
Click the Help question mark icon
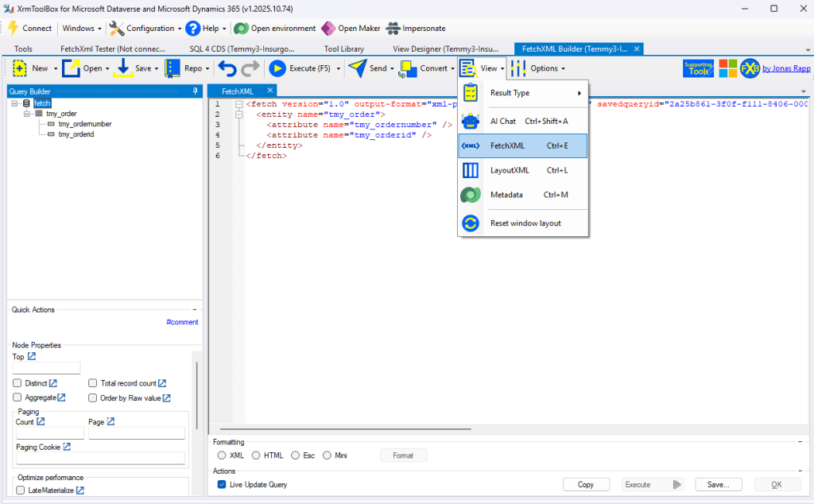(x=192, y=28)
